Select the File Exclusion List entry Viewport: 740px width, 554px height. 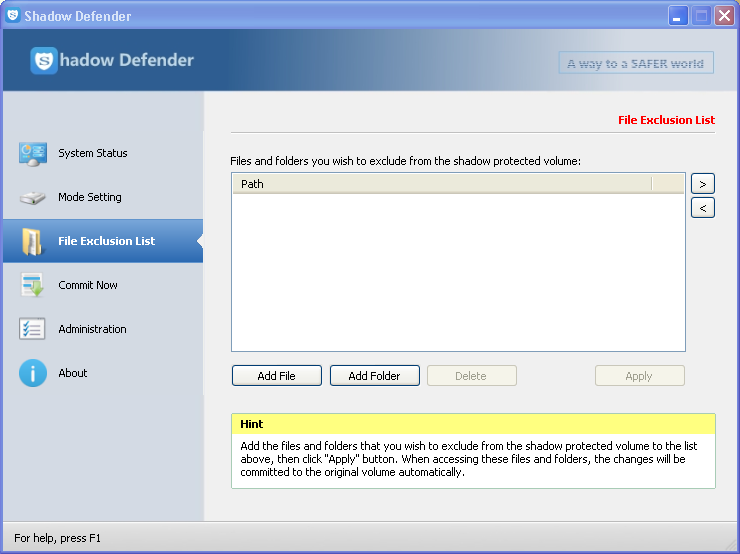click(103, 241)
